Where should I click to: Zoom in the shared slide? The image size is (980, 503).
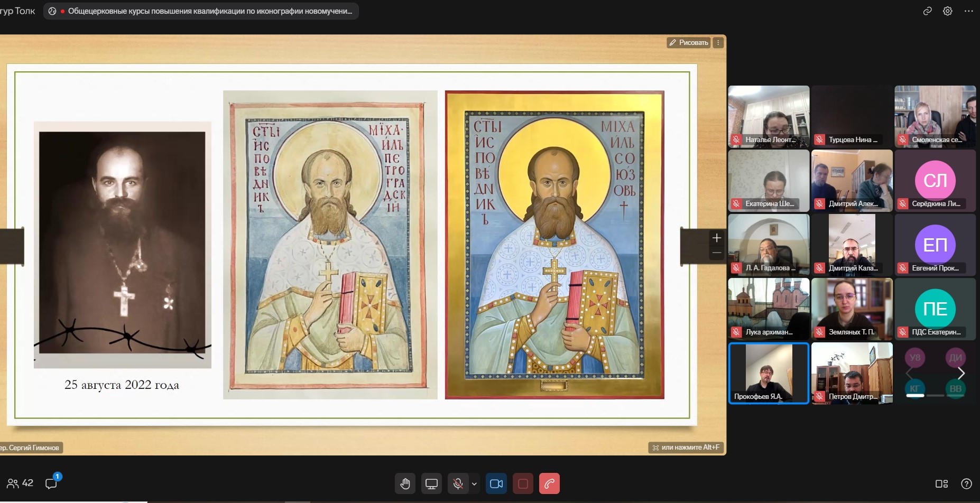coord(716,238)
